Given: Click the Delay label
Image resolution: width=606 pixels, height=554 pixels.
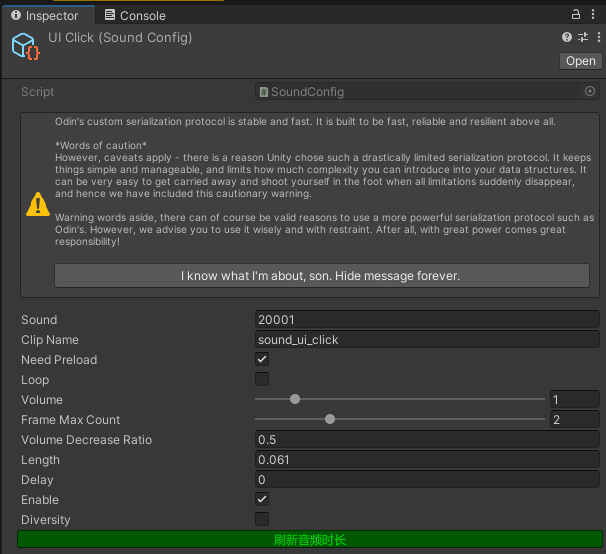Looking at the screenshot, I should pos(37,480).
